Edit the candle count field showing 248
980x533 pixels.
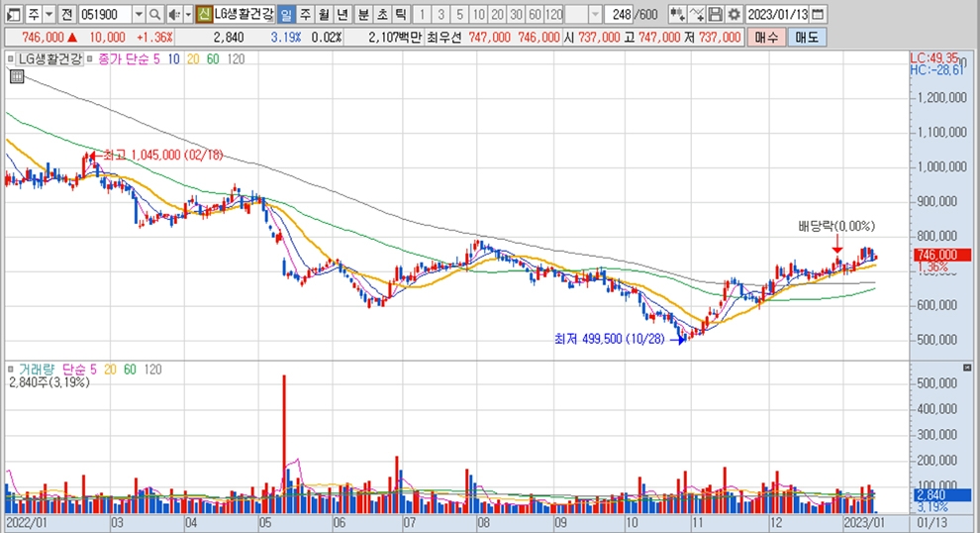(621, 14)
